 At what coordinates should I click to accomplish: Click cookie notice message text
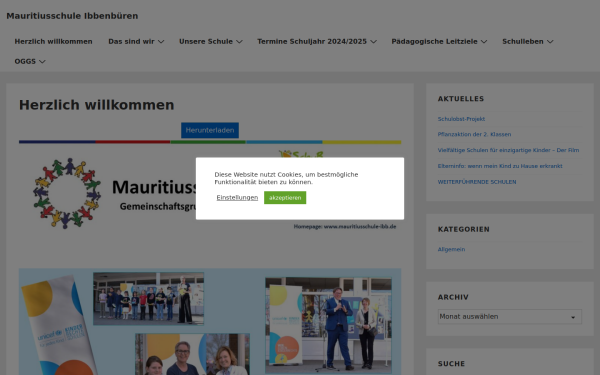[x=286, y=178]
